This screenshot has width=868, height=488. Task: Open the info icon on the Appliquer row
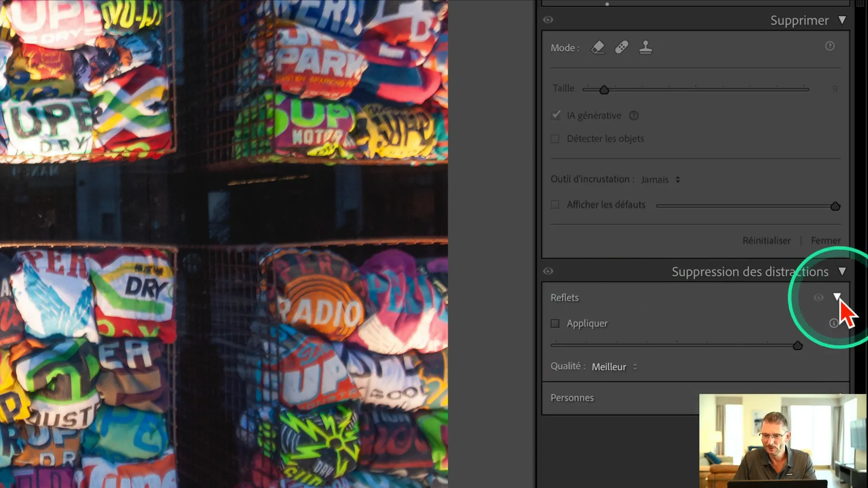click(x=834, y=323)
